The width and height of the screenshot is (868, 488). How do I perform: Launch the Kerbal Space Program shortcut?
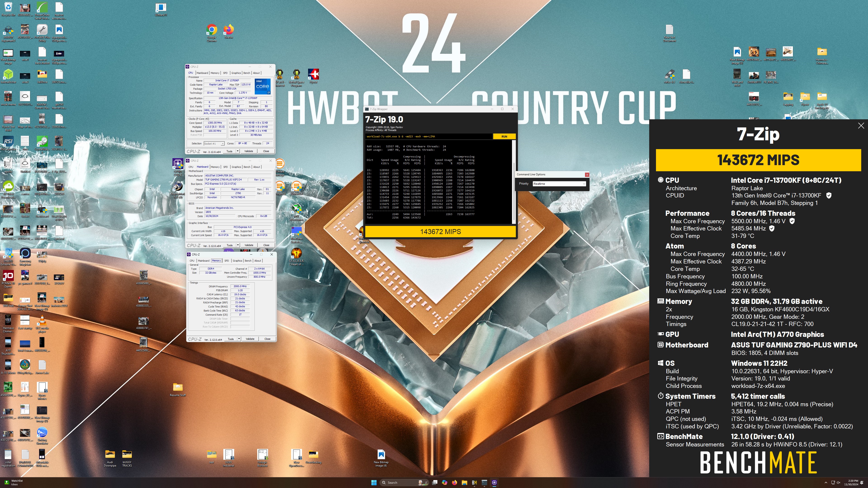[296, 78]
